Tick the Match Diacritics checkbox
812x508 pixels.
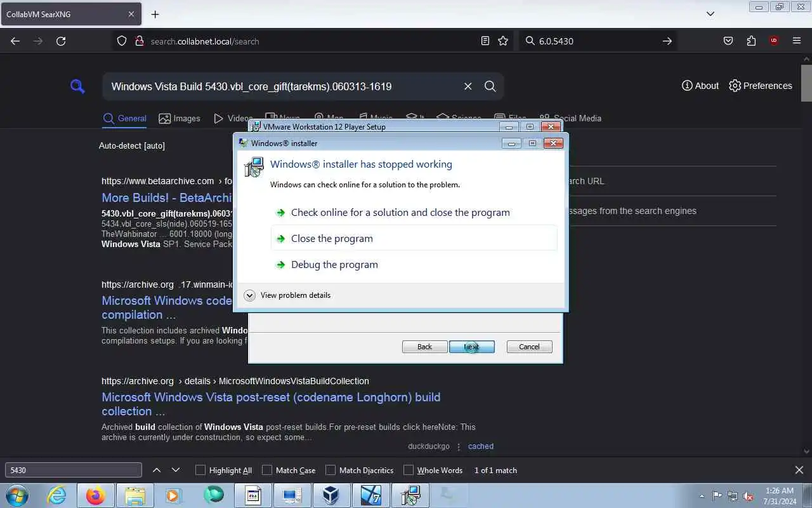tap(331, 470)
